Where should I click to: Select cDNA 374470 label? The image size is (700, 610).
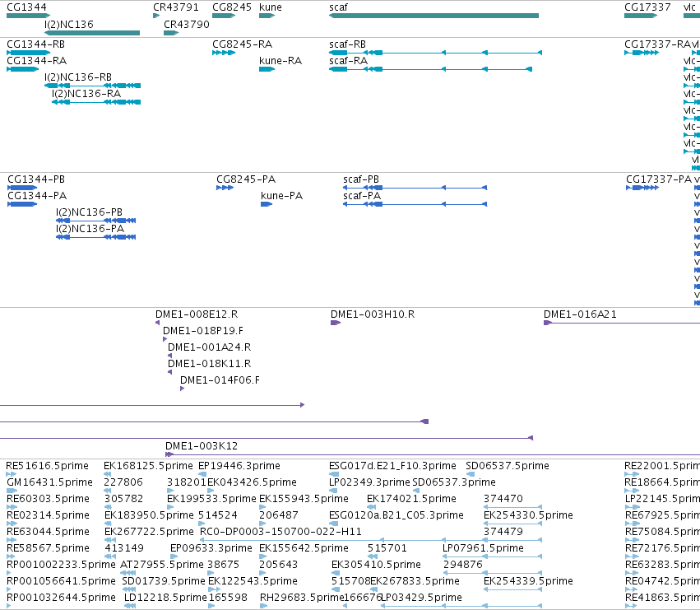point(503,499)
